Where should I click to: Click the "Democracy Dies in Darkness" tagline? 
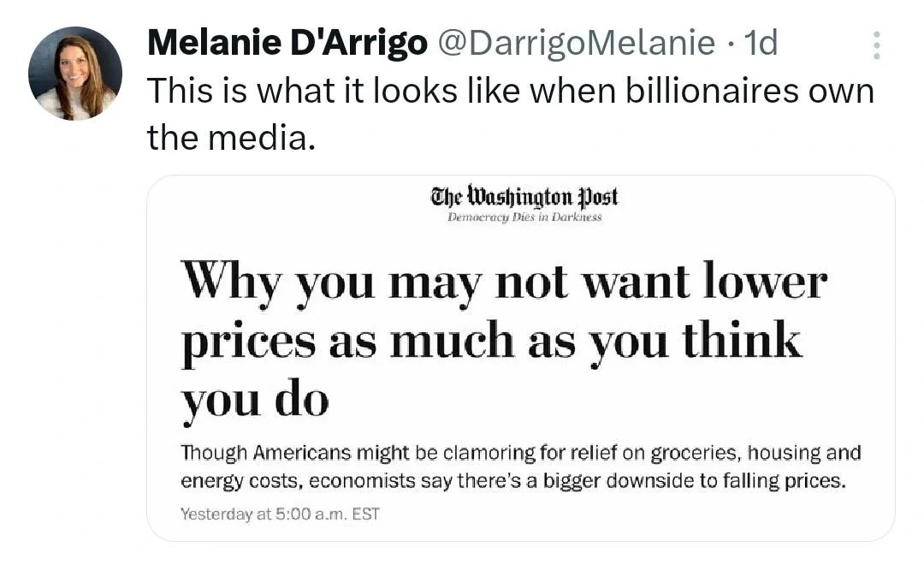coord(524,217)
